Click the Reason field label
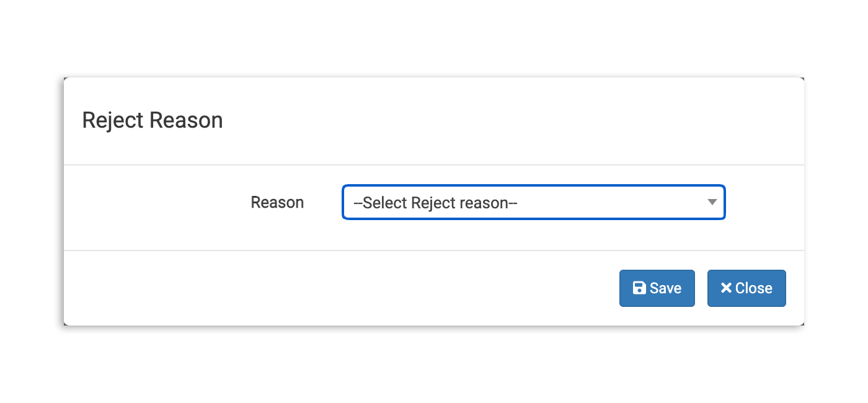Viewport: 868px width, 403px height. click(x=277, y=203)
